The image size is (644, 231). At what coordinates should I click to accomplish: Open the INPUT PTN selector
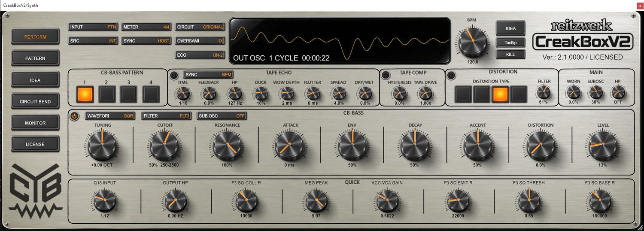93,27
